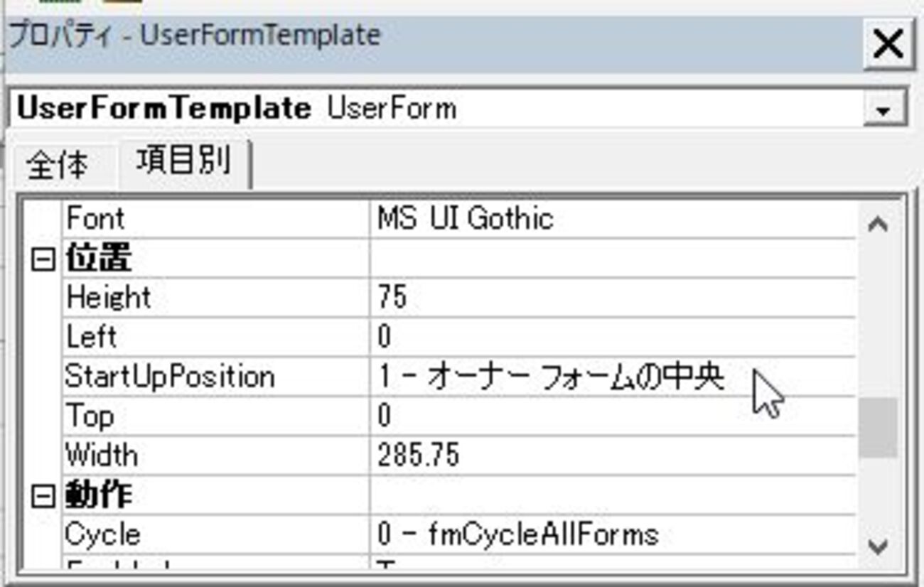The width and height of the screenshot is (924, 587).
Task: Select the Font property row
Action: (95, 219)
